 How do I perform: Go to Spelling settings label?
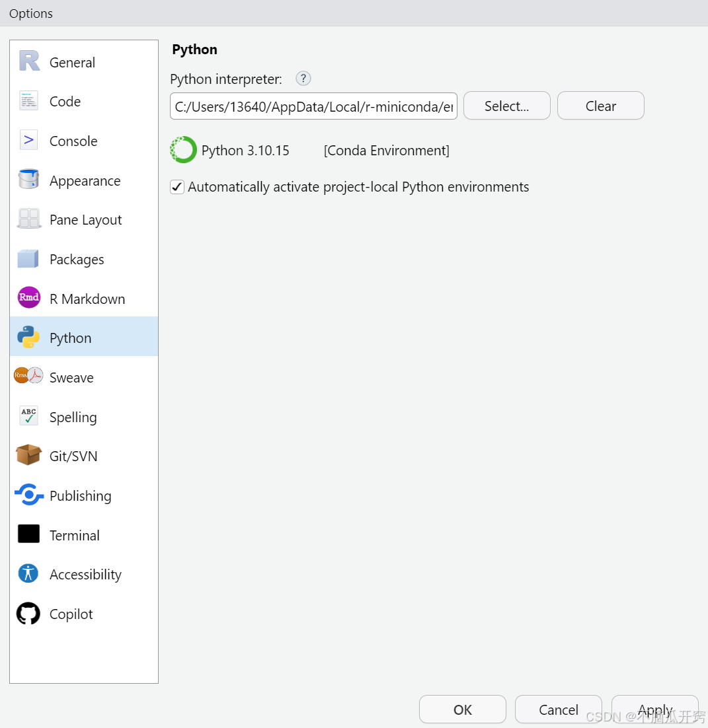click(x=73, y=418)
